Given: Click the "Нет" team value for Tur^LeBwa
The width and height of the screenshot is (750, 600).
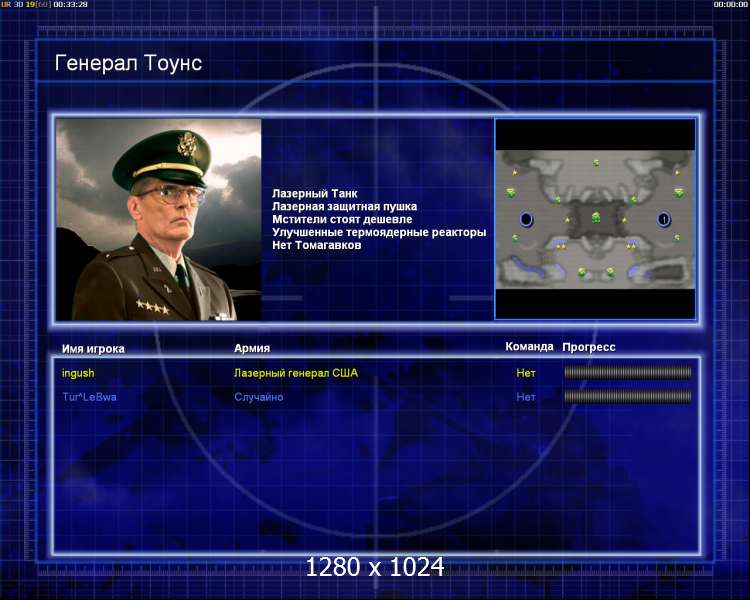Looking at the screenshot, I should 526,397.
